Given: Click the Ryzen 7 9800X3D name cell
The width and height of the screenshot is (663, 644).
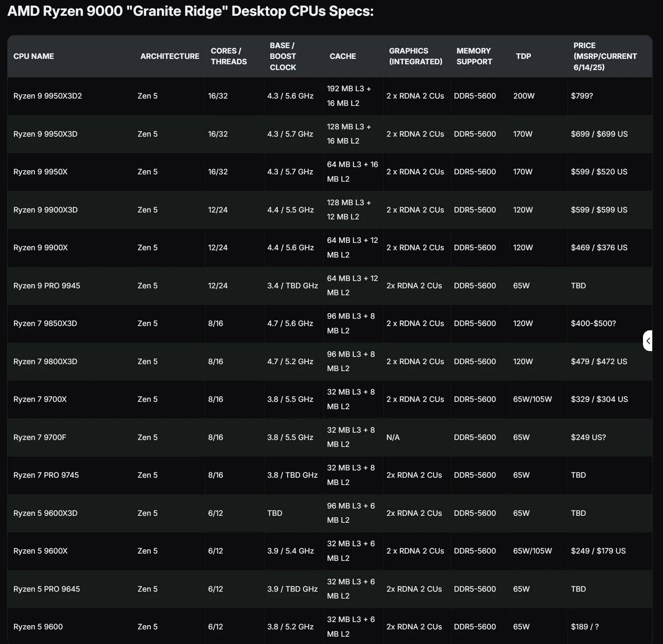Looking at the screenshot, I should pyautogui.click(x=45, y=361).
